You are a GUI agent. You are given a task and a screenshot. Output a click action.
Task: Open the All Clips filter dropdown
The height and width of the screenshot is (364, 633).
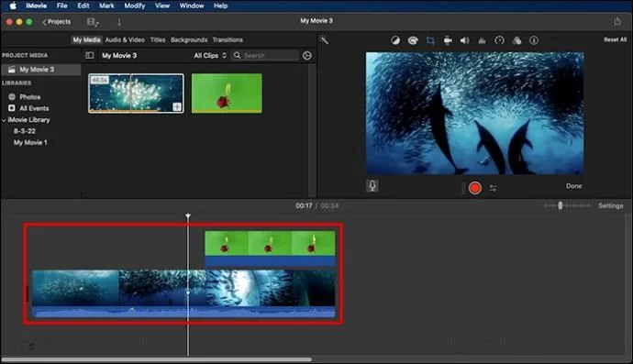tap(210, 55)
